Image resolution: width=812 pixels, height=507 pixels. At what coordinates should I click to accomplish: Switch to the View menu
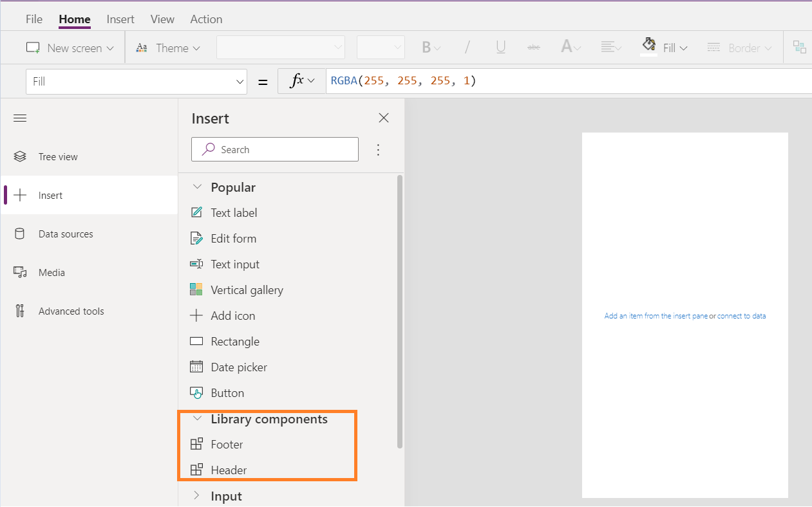point(162,19)
